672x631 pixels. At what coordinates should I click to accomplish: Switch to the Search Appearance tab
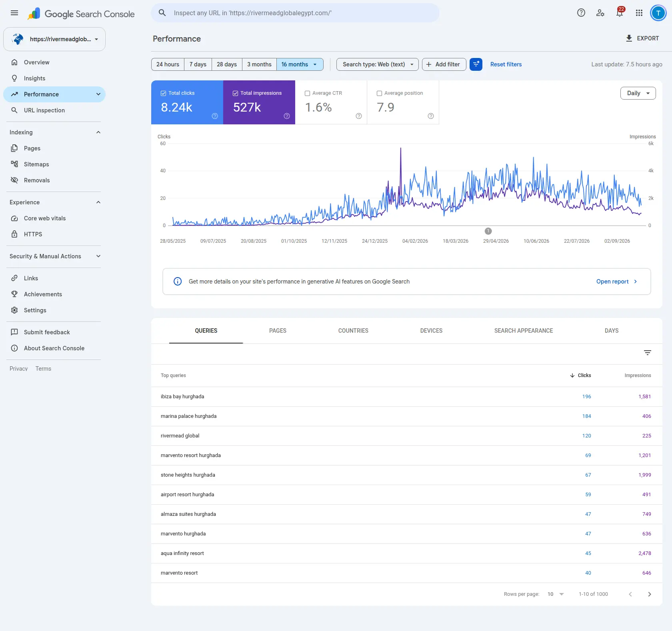[x=524, y=331]
